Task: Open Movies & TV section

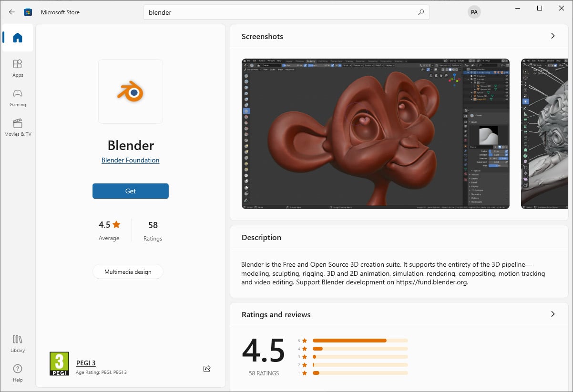Action: [x=18, y=127]
